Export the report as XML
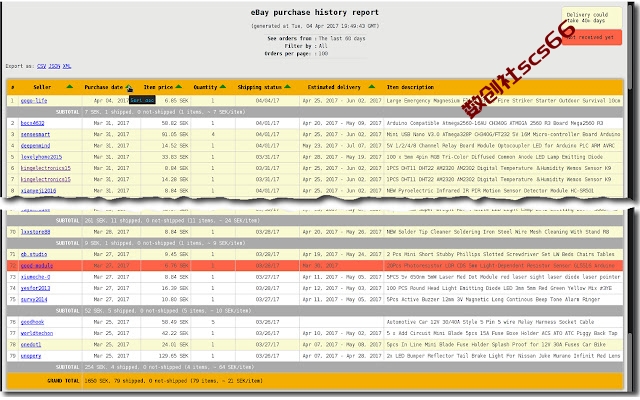Screen dimensions: 640x400 pos(67,66)
